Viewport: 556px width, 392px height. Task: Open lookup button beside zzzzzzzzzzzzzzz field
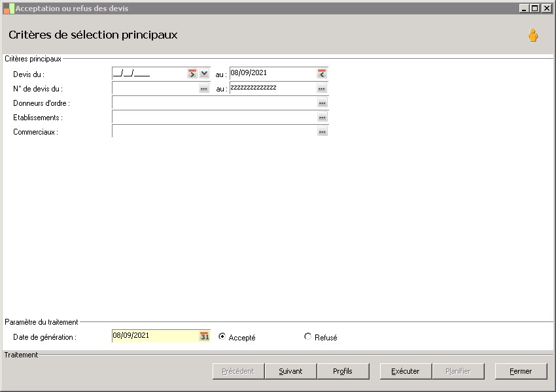coord(322,88)
